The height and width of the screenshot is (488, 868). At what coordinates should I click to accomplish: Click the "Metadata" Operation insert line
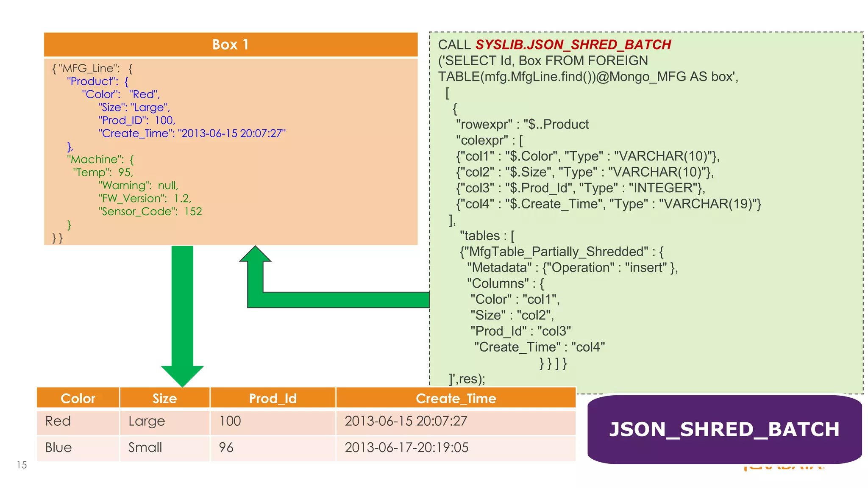tap(573, 268)
